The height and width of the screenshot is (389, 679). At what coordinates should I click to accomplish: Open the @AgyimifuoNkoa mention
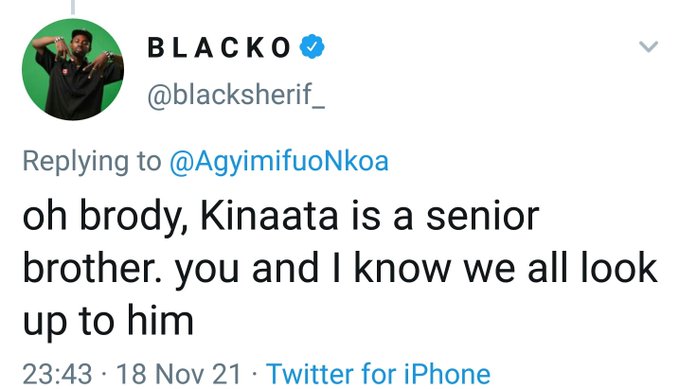click(x=279, y=161)
